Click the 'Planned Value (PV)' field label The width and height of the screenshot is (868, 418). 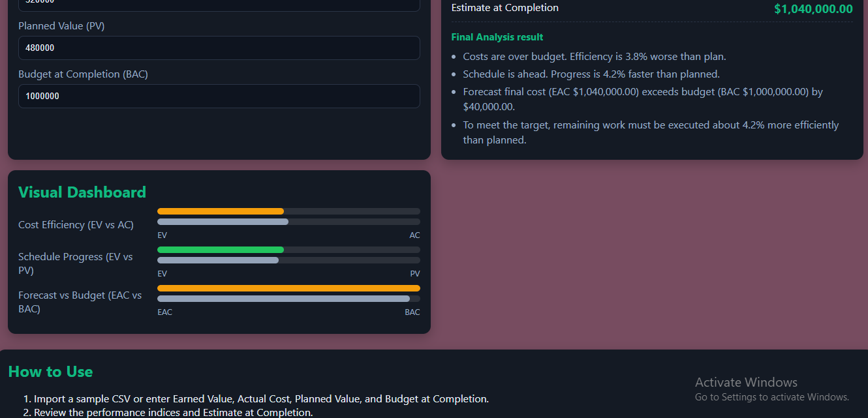point(61,26)
